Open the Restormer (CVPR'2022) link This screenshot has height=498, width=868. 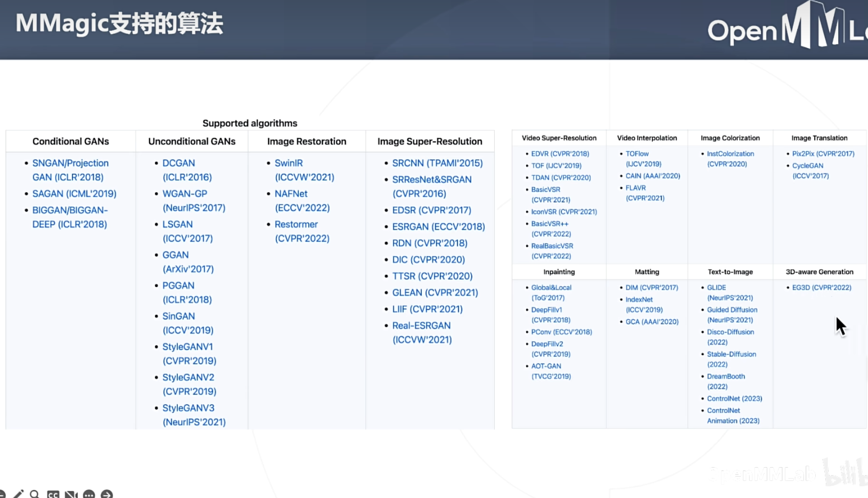302,231
